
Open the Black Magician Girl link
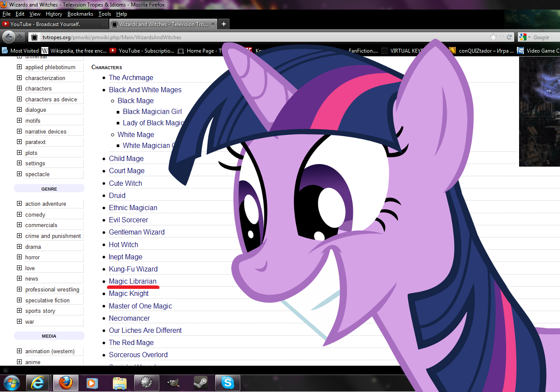click(x=152, y=112)
